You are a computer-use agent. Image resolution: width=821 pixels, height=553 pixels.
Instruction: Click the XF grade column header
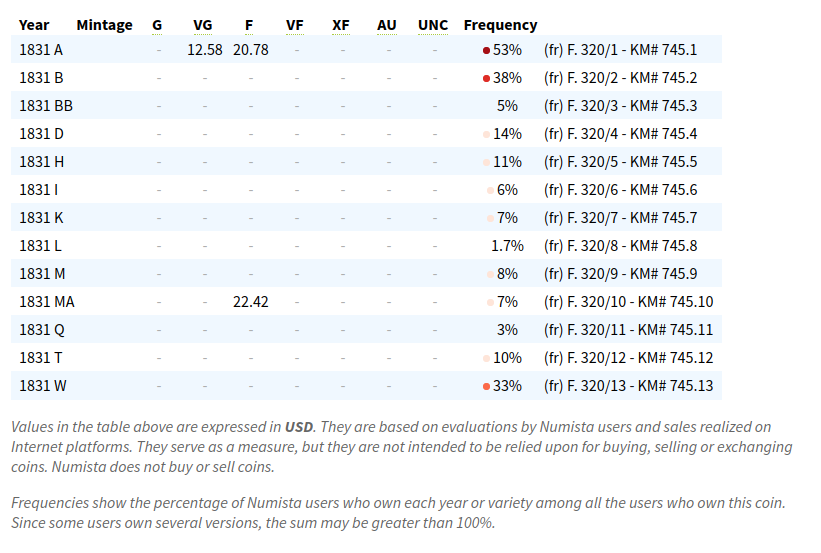[341, 25]
